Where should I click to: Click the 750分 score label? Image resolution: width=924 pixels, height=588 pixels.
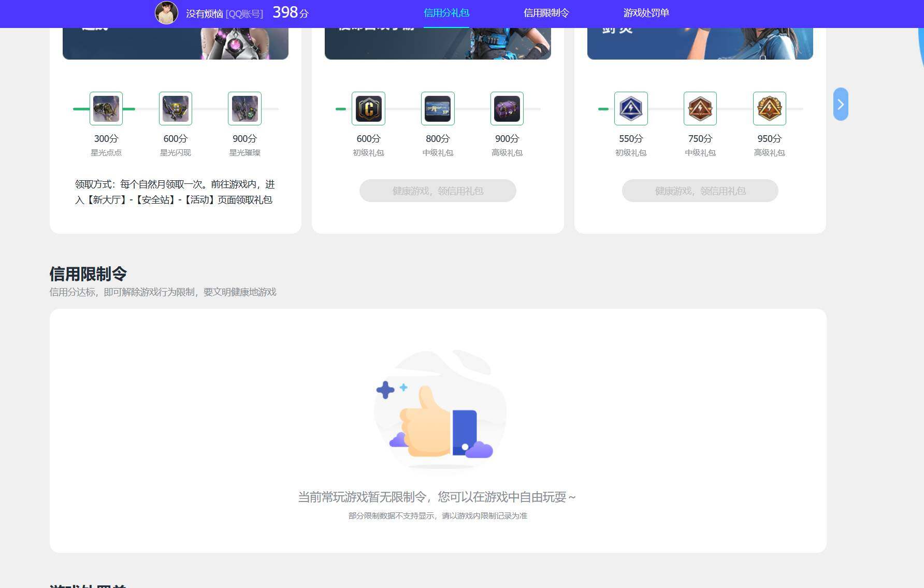pyautogui.click(x=700, y=139)
